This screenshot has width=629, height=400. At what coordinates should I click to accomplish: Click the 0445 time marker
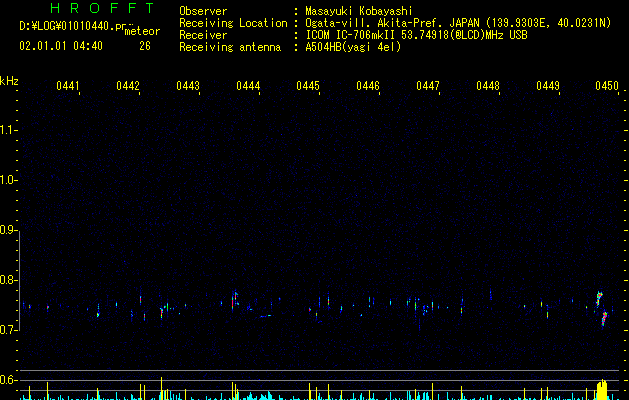click(x=308, y=86)
